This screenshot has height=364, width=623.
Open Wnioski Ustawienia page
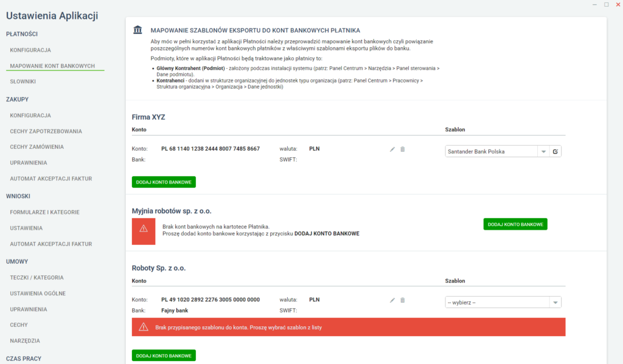(x=26, y=228)
